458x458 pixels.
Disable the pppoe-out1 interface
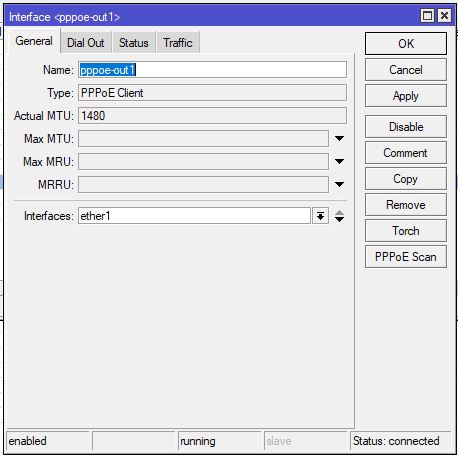pyautogui.click(x=406, y=127)
